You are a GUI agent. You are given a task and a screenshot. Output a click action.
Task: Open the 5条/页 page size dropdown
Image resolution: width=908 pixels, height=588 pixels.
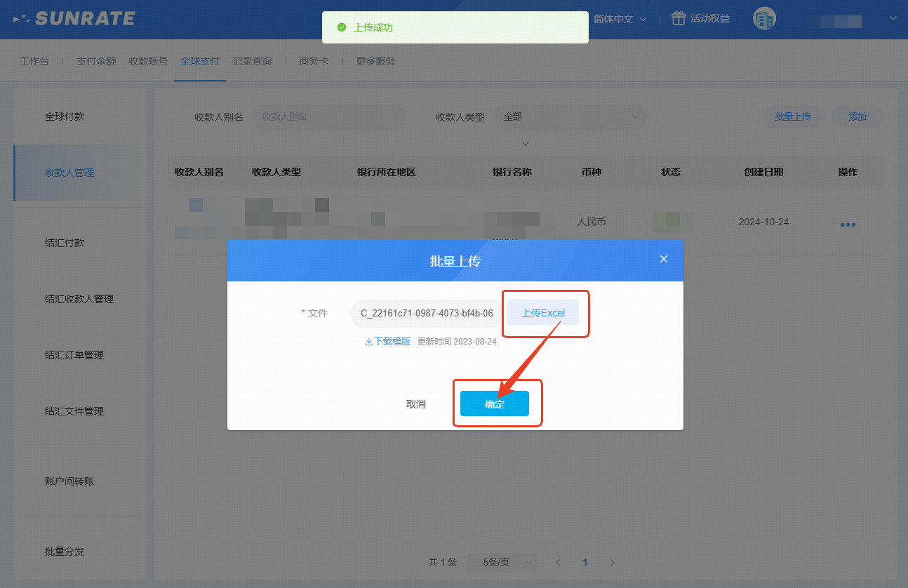[502, 562]
